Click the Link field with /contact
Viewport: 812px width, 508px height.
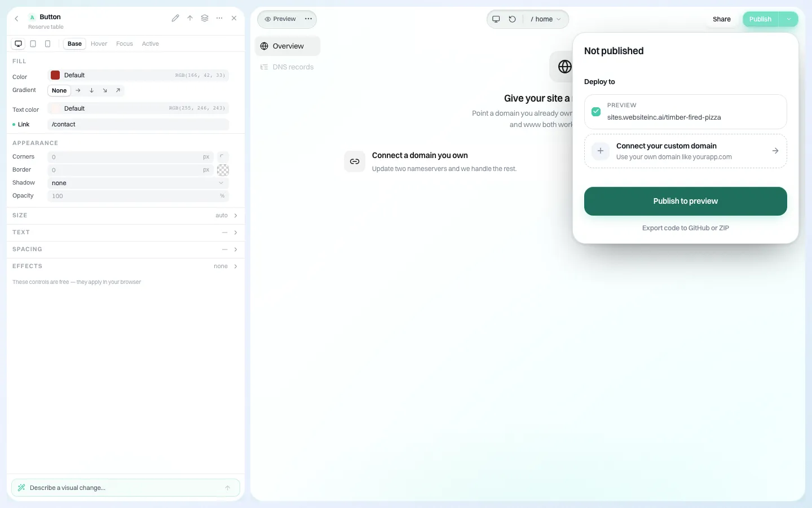tap(138, 124)
